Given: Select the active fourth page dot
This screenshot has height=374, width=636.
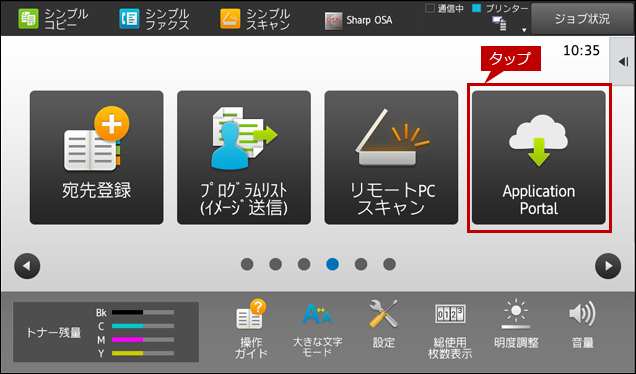Looking at the screenshot, I should 332,264.
